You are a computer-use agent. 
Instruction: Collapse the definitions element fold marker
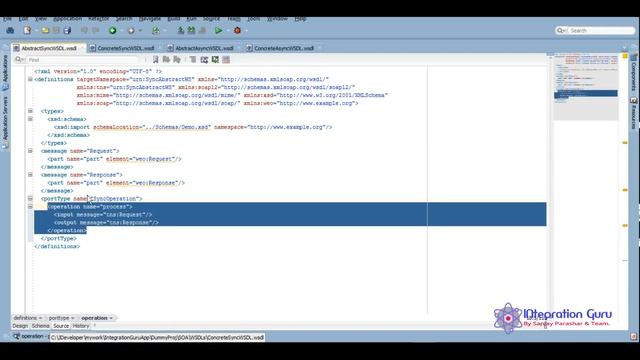(x=30, y=79)
